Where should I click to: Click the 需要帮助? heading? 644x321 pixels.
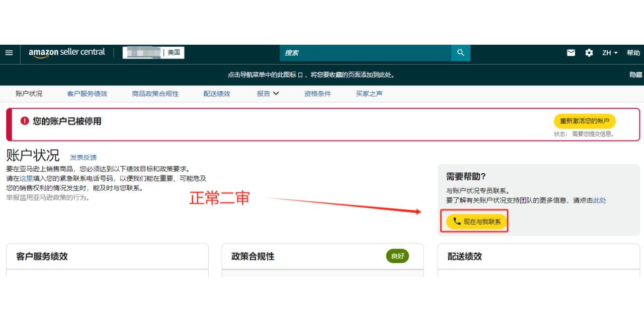(466, 176)
